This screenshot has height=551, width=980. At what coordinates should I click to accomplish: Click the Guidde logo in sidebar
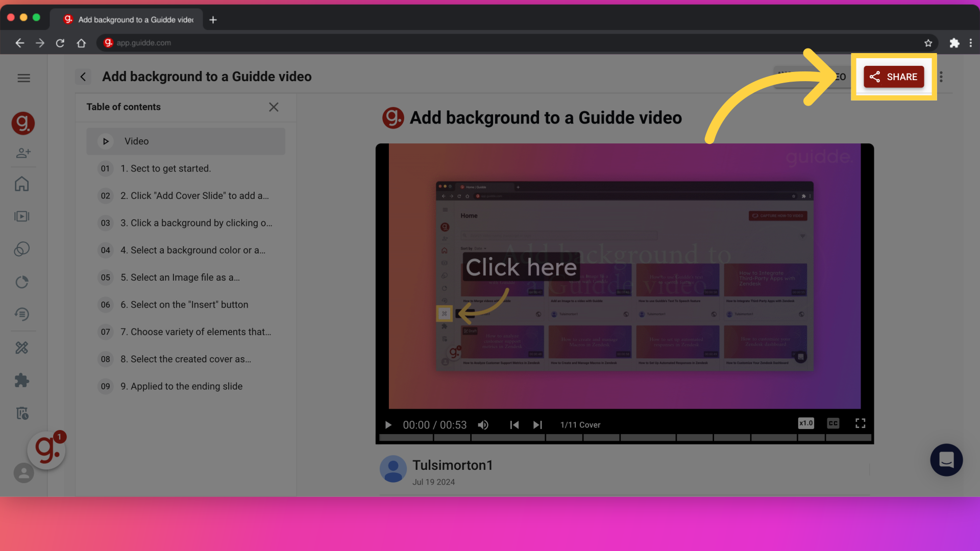click(23, 123)
